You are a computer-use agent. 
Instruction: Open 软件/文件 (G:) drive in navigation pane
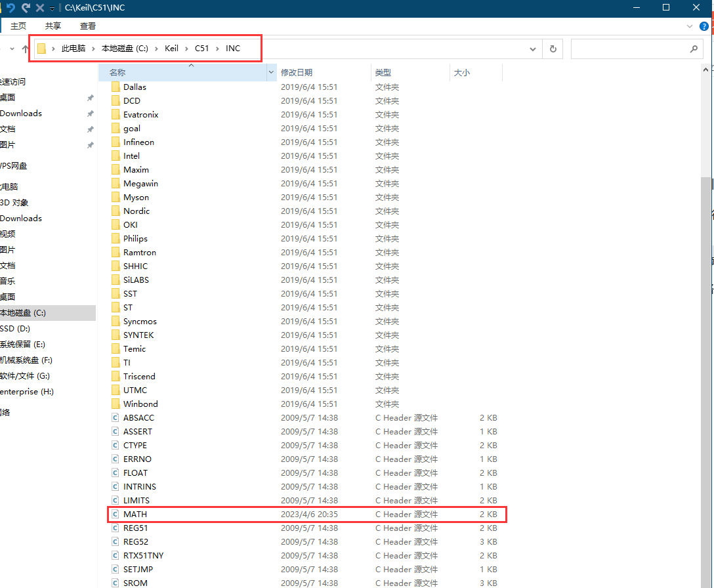(x=25, y=376)
